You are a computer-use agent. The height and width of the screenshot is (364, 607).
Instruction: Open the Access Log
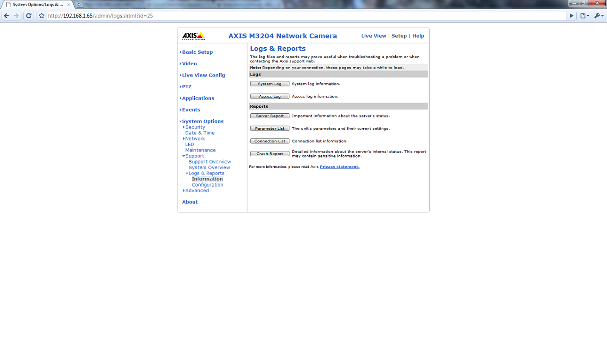point(269,96)
